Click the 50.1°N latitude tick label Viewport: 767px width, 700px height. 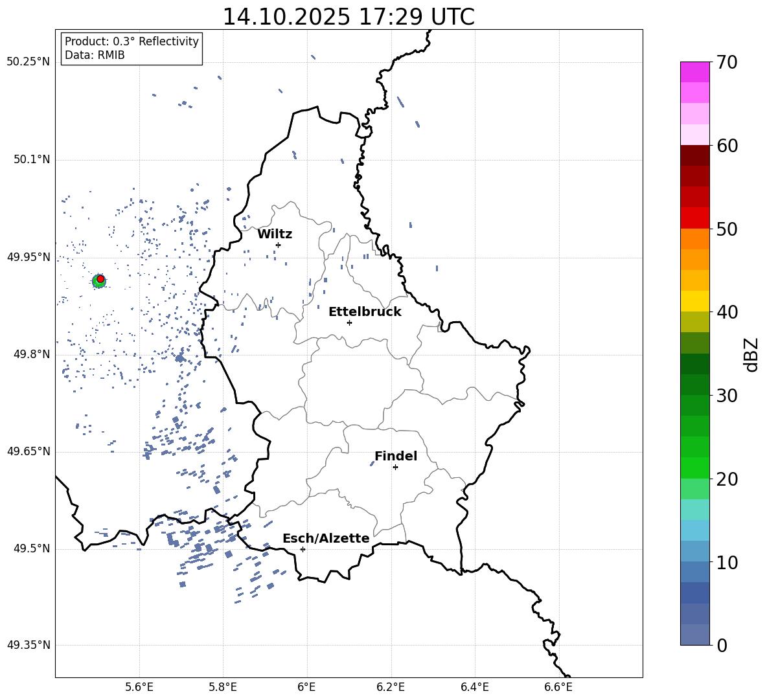(x=31, y=160)
